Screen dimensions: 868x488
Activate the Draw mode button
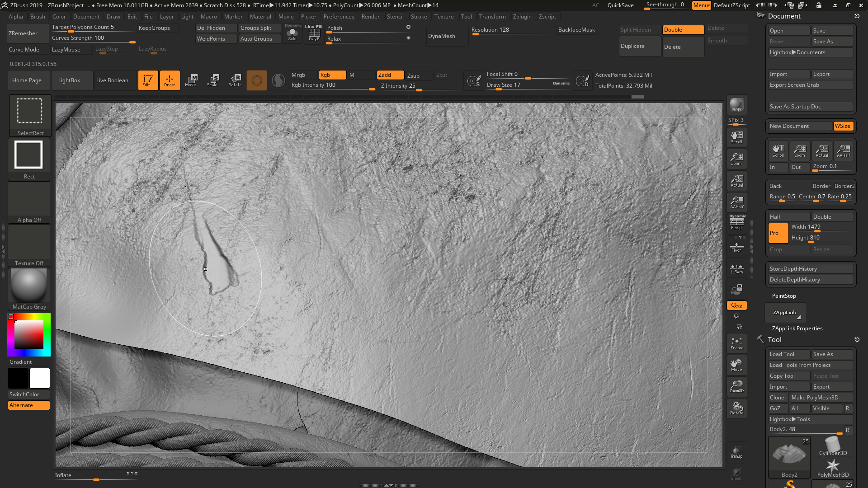point(170,80)
